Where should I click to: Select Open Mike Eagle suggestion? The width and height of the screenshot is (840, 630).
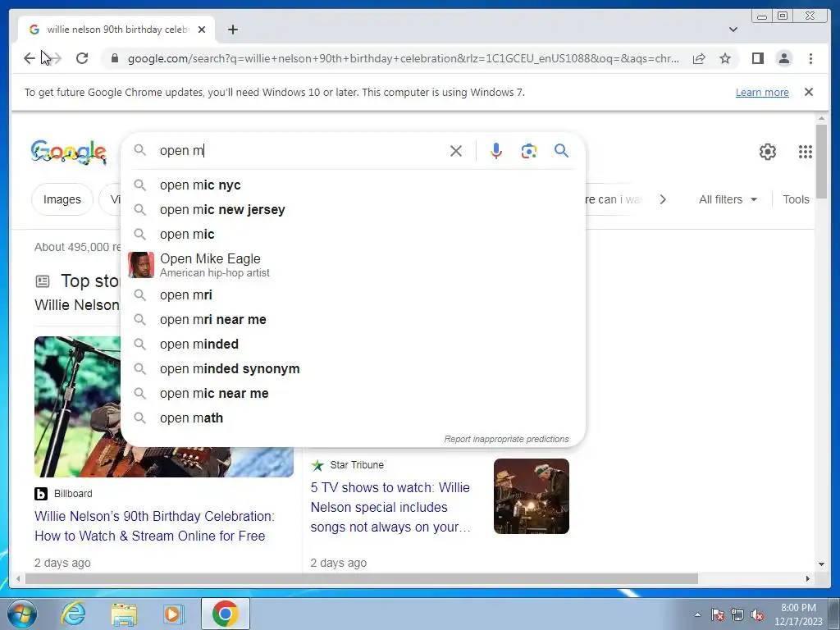point(353,265)
